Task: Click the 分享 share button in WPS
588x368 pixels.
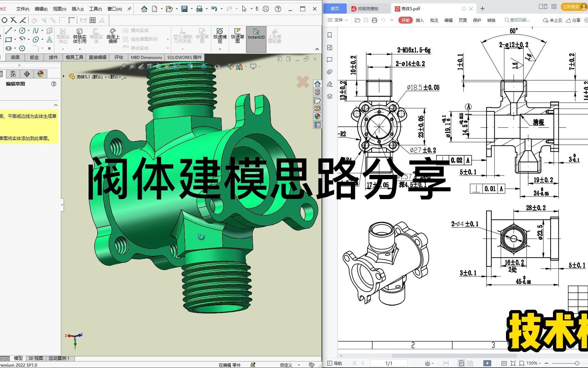Action: coord(573,20)
